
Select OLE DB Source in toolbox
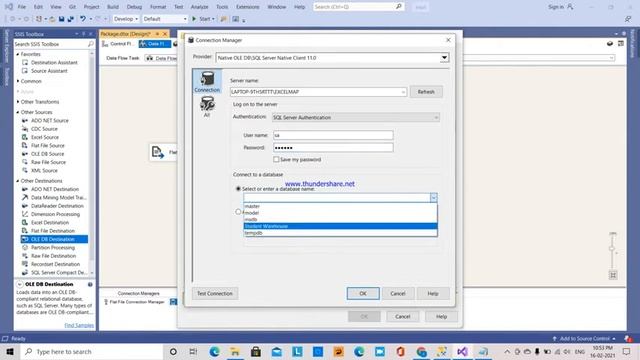47,154
